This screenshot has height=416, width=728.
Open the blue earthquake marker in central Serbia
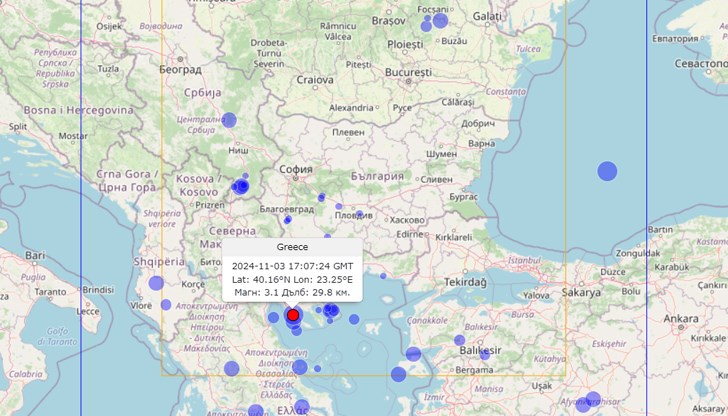[x=229, y=120]
